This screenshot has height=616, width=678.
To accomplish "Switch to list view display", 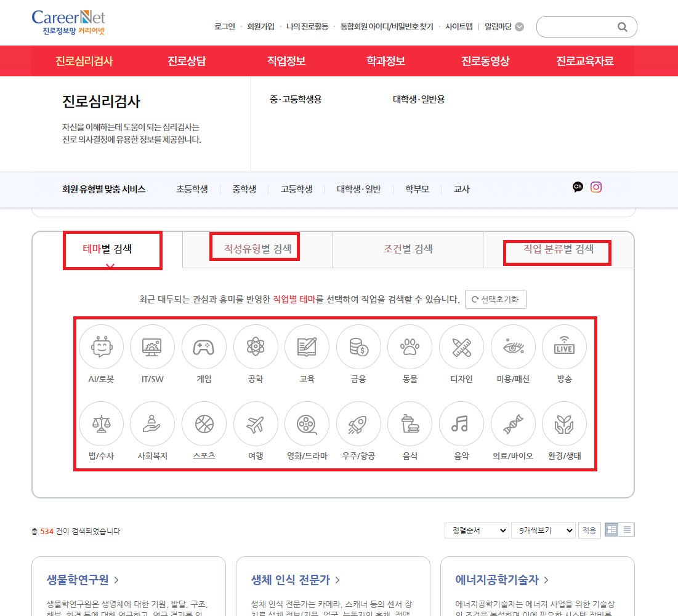I will (x=627, y=529).
